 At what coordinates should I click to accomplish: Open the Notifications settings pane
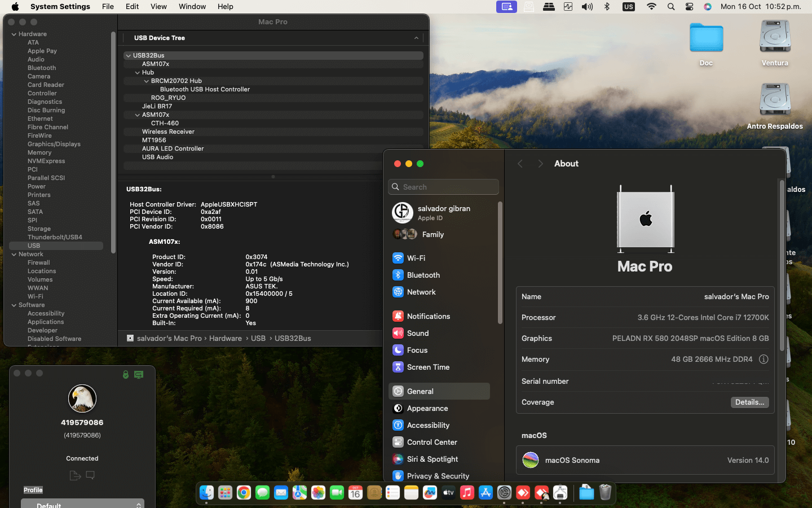click(x=428, y=316)
